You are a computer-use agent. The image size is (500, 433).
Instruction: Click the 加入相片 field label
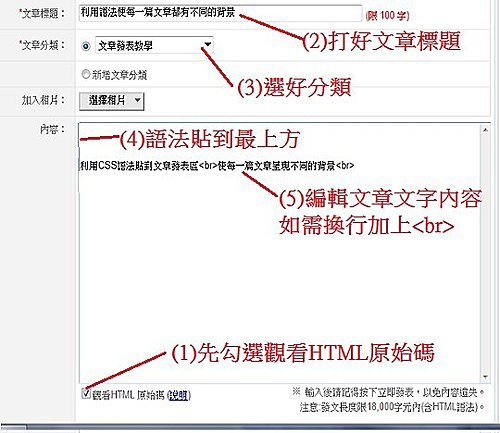point(43,100)
